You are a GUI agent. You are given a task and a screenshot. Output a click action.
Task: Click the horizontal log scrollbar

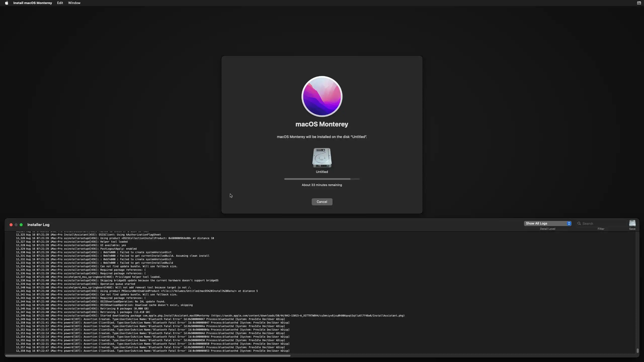click(x=148, y=356)
